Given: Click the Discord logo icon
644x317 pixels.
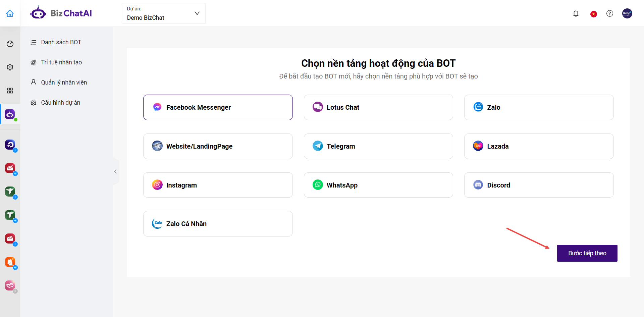Looking at the screenshot, I should click(x=478, y=185).
